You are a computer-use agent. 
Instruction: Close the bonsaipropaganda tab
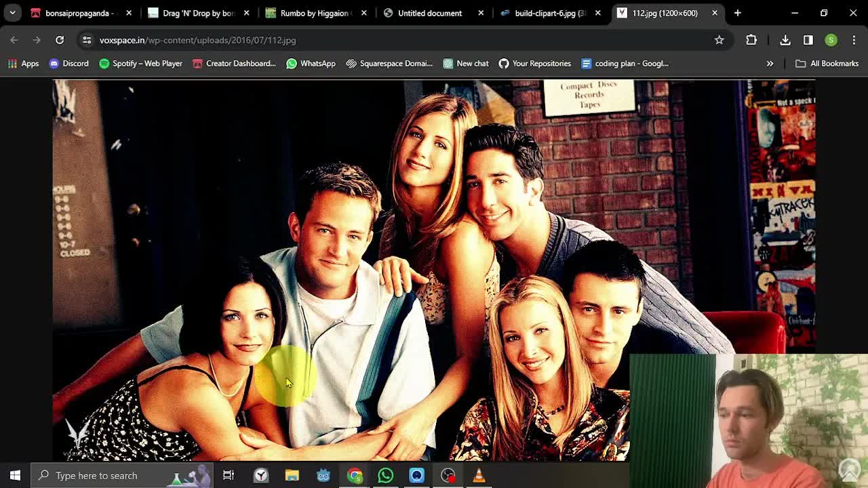(129, 13)
